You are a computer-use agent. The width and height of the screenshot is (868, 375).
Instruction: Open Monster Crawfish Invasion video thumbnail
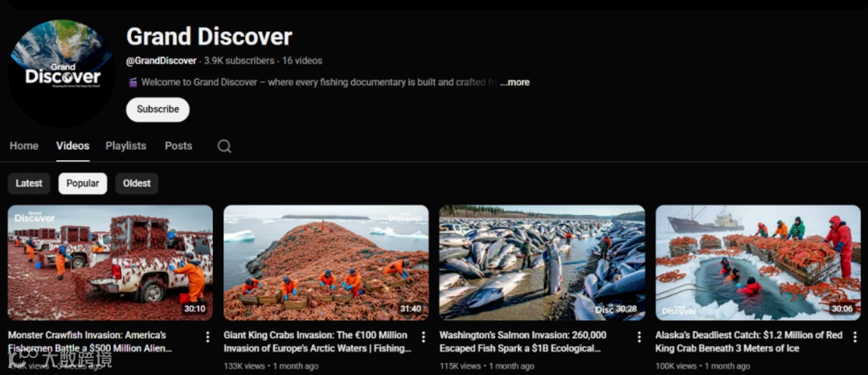[110, 262]
